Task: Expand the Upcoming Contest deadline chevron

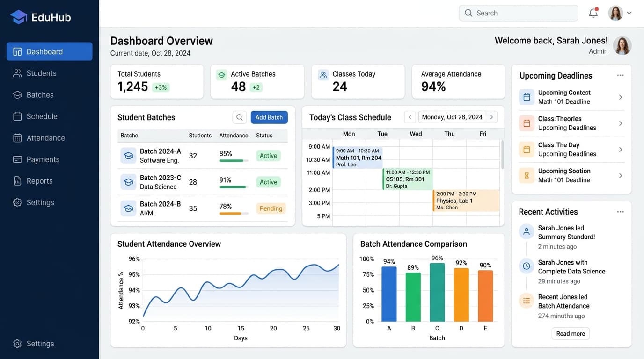Action: pyautogui.click(x=621, y=97)
